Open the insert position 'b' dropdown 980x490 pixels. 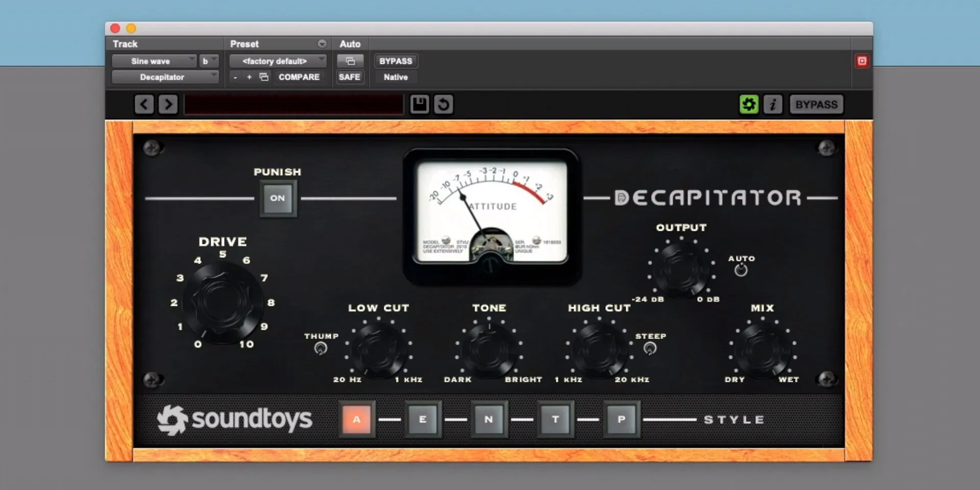[209, 61]
